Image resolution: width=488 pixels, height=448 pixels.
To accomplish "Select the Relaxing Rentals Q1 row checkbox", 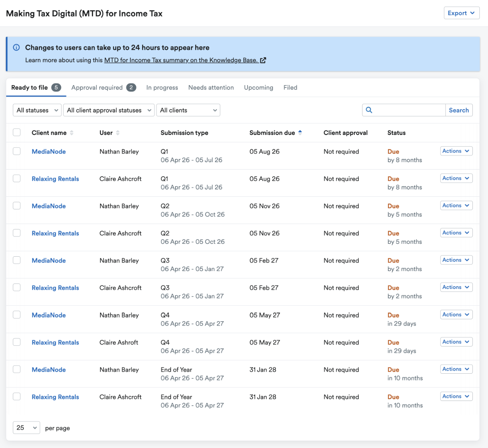I will tap(17, 178).
